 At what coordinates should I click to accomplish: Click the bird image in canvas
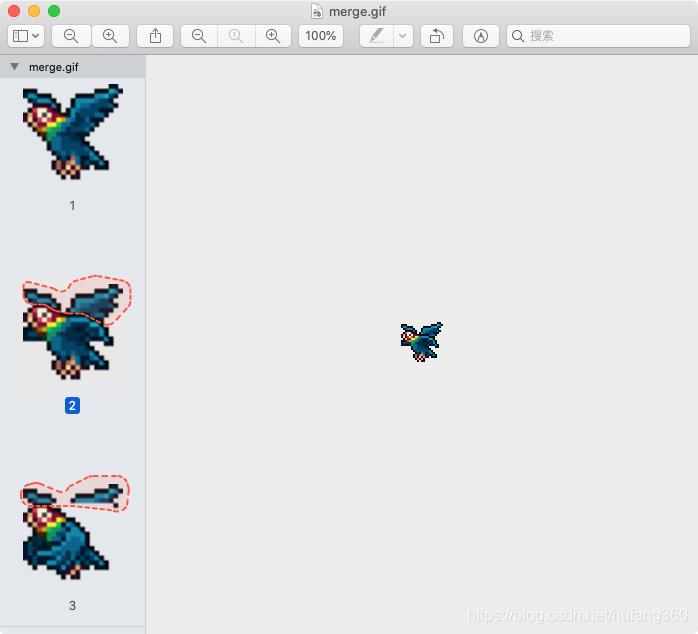[421, 341]
